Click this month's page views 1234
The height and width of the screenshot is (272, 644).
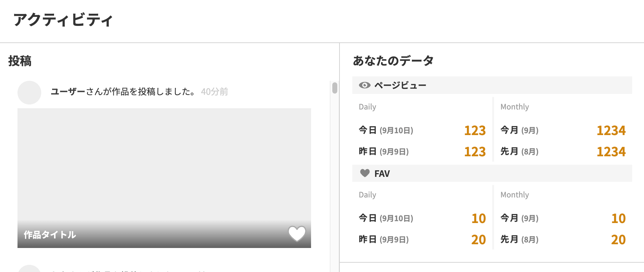pos(611,131)
